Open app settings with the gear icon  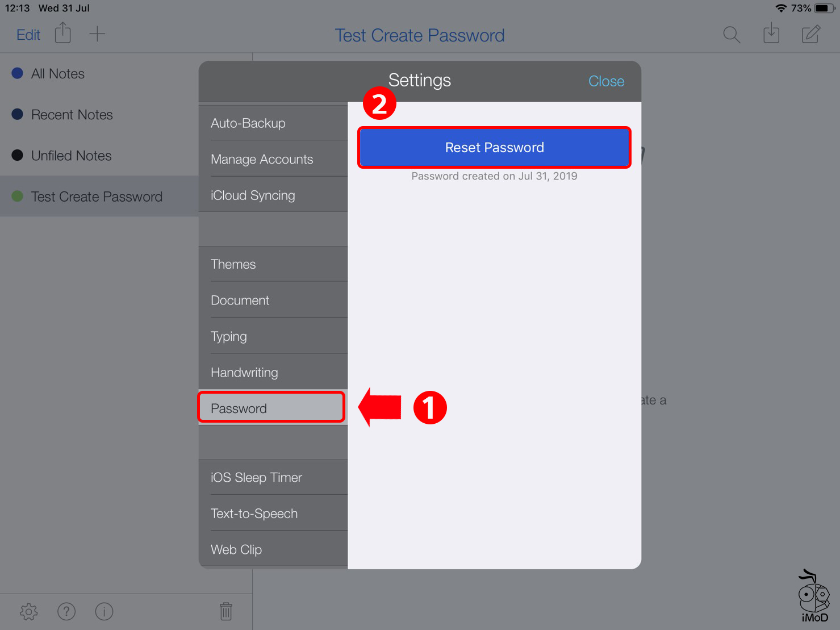click(28, 612)
